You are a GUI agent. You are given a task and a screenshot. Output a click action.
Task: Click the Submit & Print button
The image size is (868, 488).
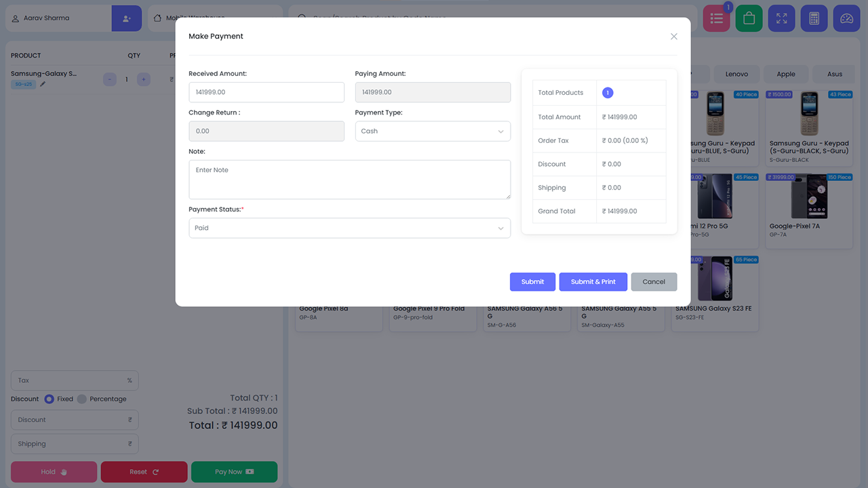(x=593, y=281)
